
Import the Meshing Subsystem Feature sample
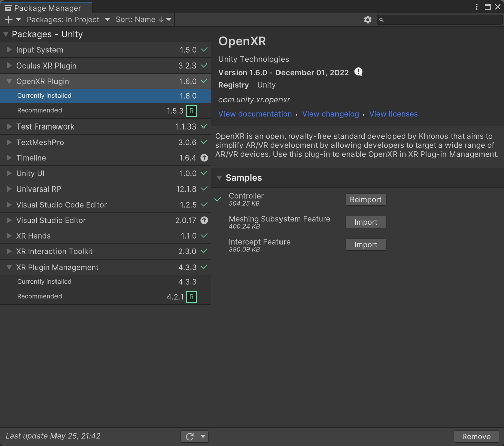click(365, 222)
